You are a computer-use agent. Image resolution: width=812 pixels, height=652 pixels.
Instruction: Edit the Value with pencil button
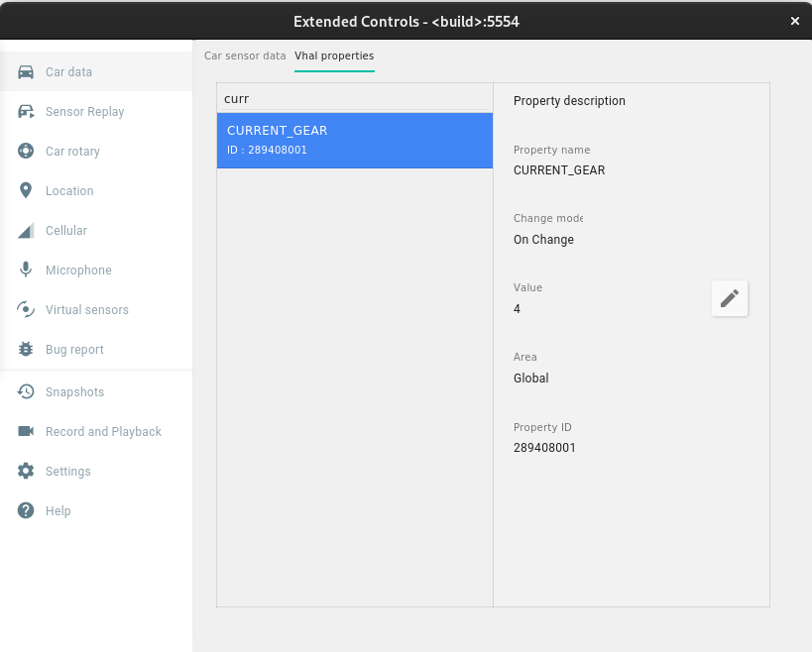pyautogui.click(x=730, y=298)
